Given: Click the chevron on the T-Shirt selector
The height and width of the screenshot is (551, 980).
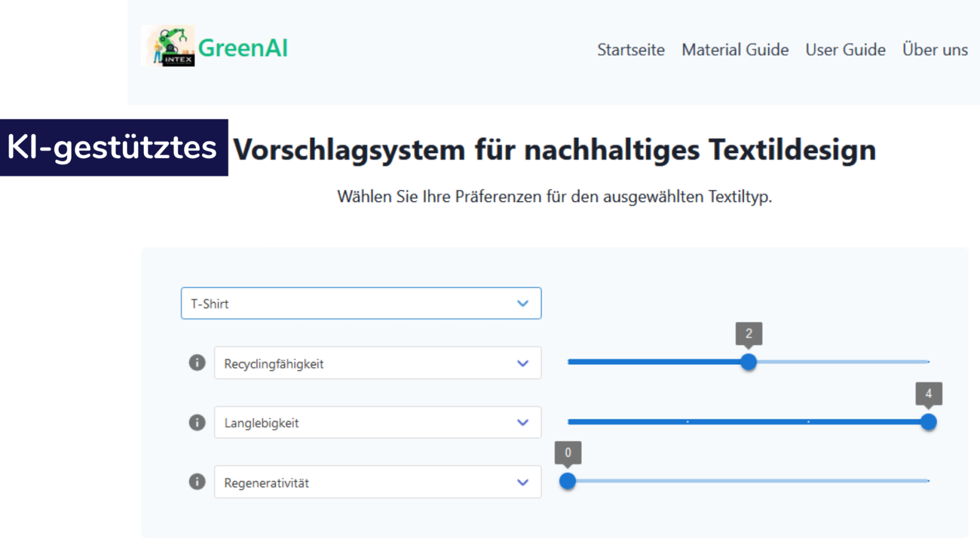Looking at the screenshot, I should point(522,303).
